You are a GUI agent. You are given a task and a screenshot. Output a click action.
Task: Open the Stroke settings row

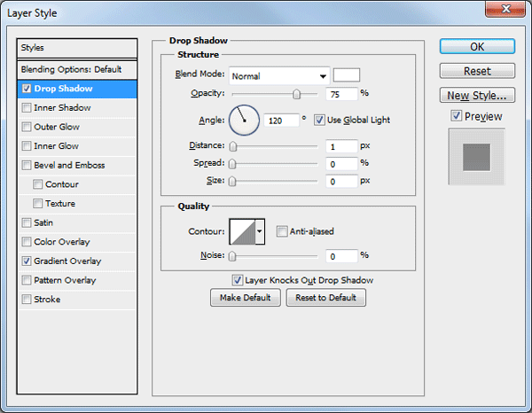(x=77, y=300)
